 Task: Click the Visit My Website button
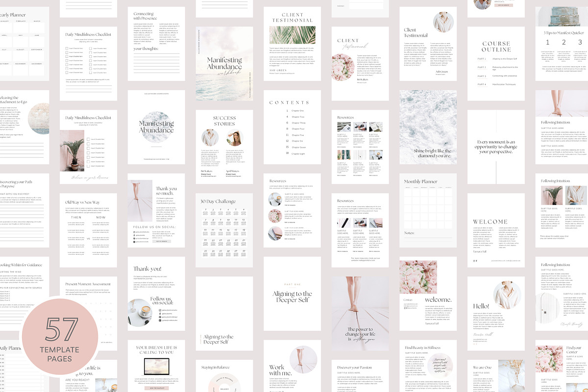pos(161,241)
